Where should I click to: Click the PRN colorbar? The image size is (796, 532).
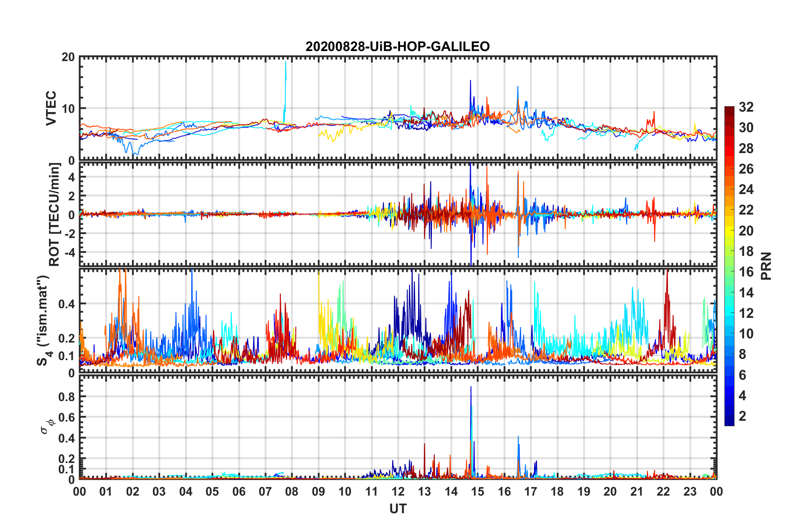tap(729, 266)
